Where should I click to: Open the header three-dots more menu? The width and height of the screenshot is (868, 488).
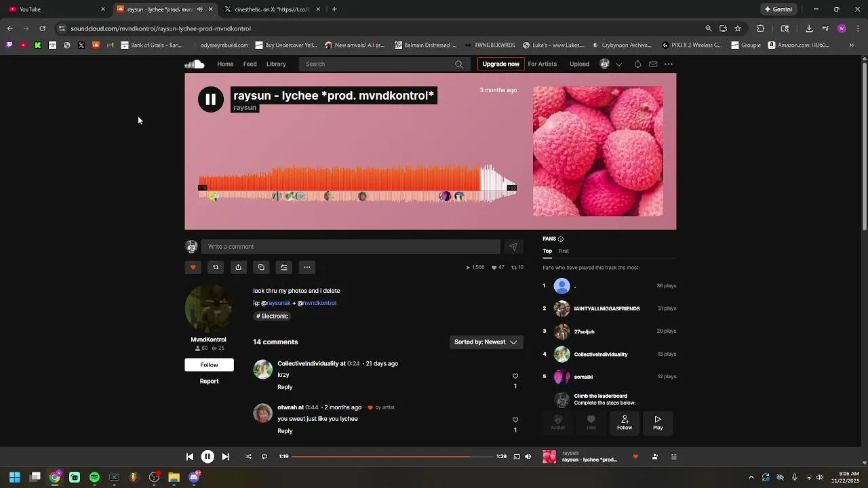[x=669, y=64]
